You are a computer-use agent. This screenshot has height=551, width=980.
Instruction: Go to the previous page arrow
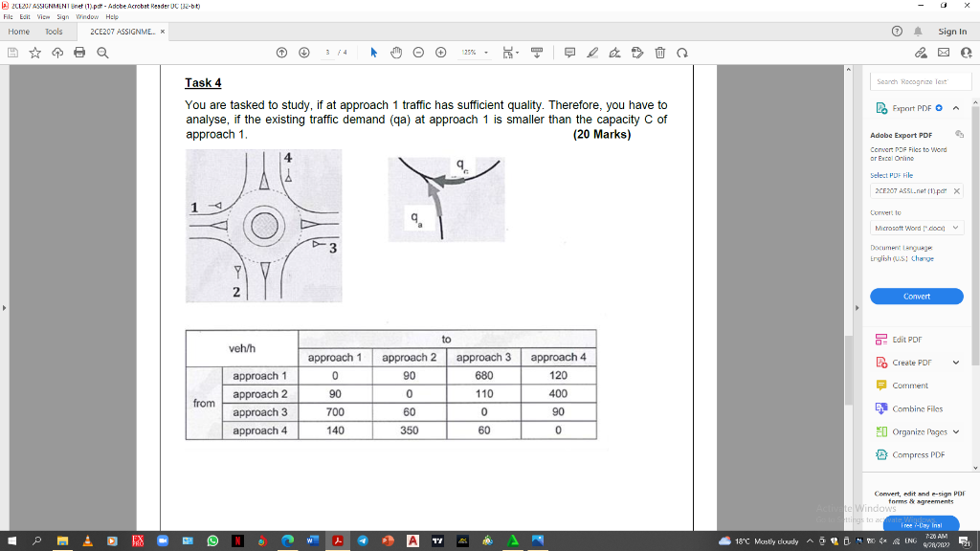[x=282, y=54]
